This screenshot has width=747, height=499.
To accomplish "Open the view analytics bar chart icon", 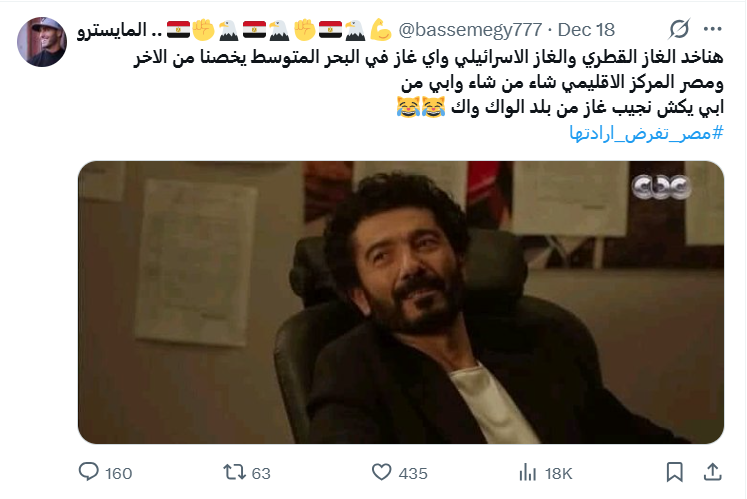I will tap(528, 473).
